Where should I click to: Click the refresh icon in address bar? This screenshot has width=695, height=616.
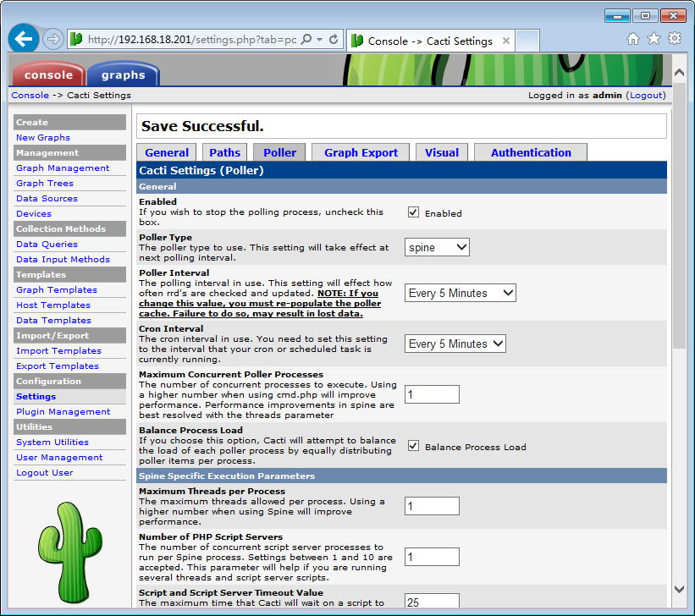pyautogui.click(x=334, y=40)
